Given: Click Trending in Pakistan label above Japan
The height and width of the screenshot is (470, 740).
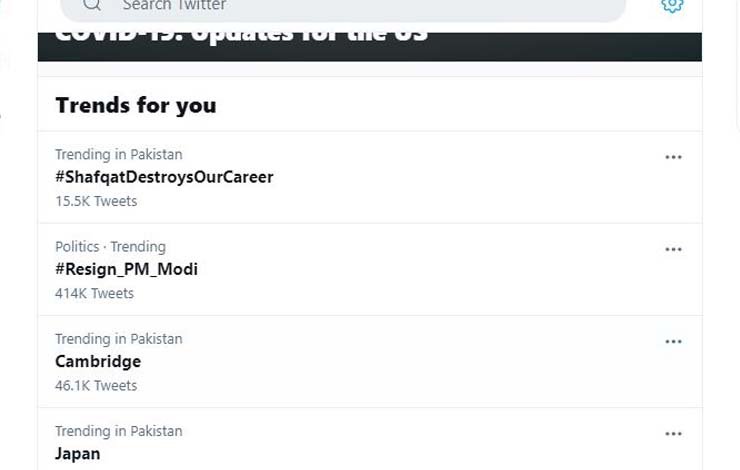Looking at the screenshot, I should click(x=118, y=431).
